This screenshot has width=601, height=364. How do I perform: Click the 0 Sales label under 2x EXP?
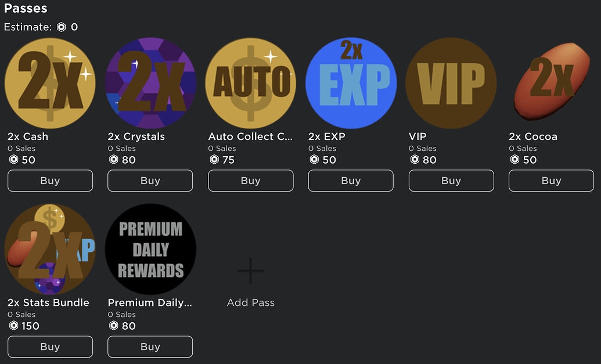tap(322, 148)
